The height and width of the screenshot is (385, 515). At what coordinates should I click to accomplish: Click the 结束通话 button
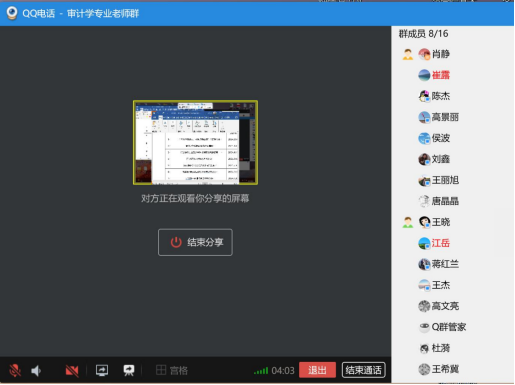click(x=364, y=370)
